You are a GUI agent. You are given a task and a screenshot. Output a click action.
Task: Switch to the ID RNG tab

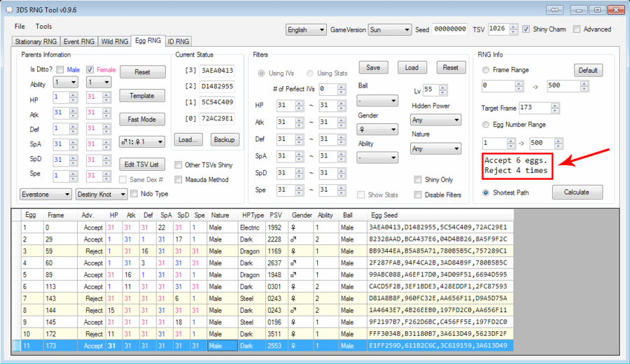178,41
